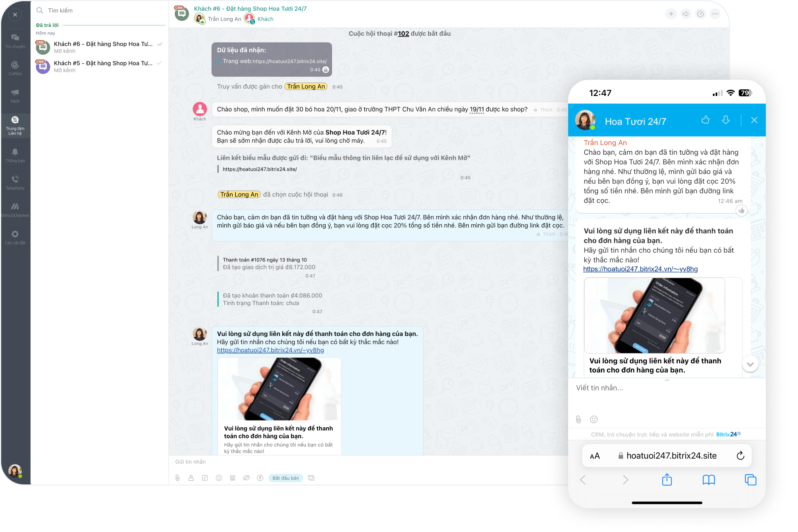Open Khách #5 conversation in the list

pyautogui.click(x=99, y=67)
